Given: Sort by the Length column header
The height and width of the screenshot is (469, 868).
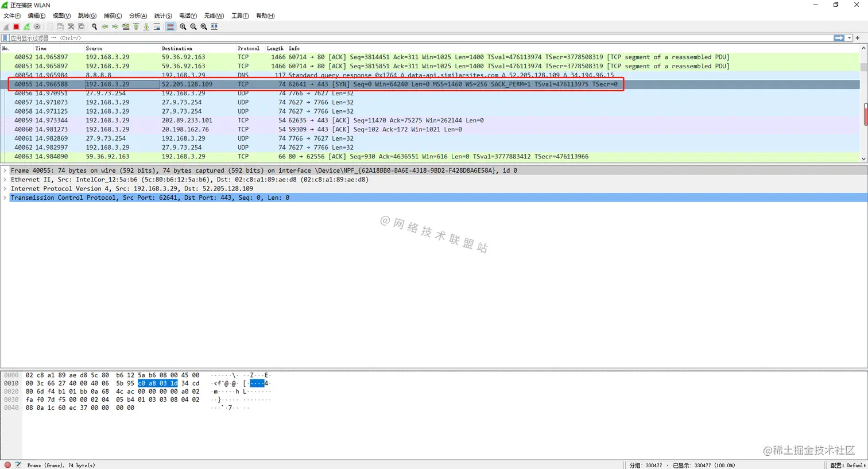Looking at the screenshot, I should [x=276, y=49].
